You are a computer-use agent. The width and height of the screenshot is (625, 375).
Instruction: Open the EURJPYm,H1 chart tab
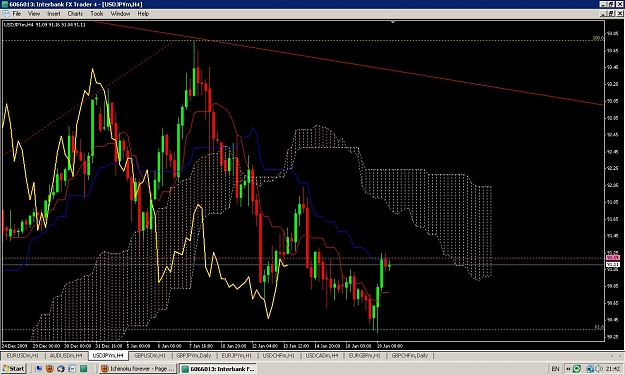pyautogui.click(x=237, y=355)
